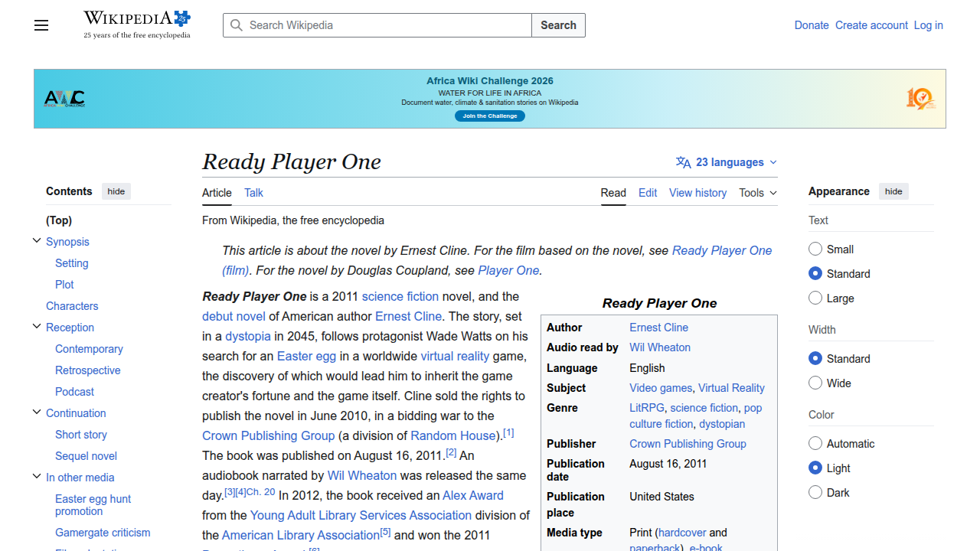
Task: Select Small text size
Action: click(815, 249)
